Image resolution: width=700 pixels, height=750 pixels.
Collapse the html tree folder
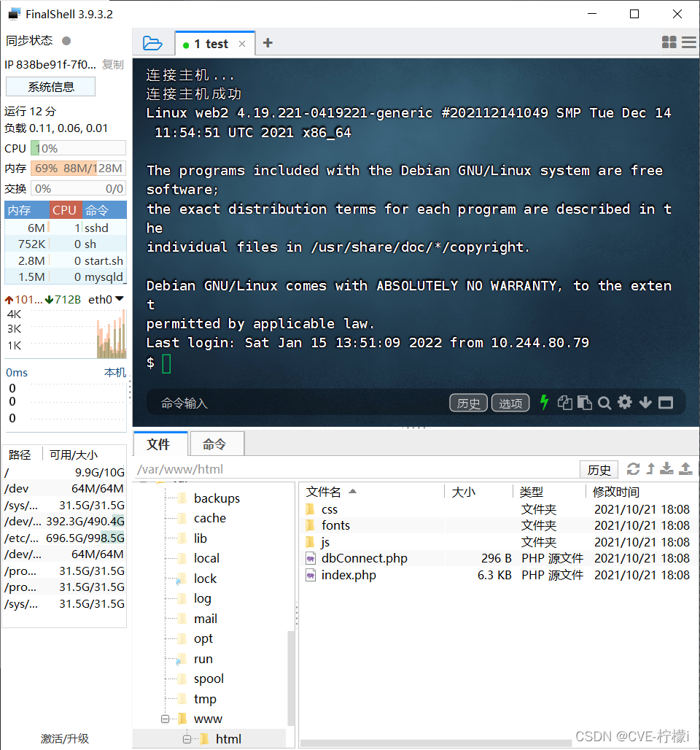(187, 739)
